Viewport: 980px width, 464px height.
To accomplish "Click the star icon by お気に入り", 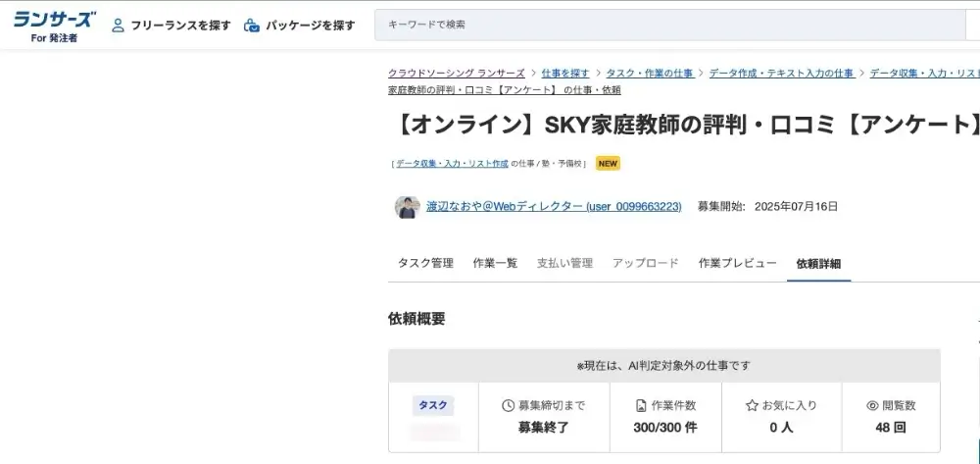I will tap(752, 406).
